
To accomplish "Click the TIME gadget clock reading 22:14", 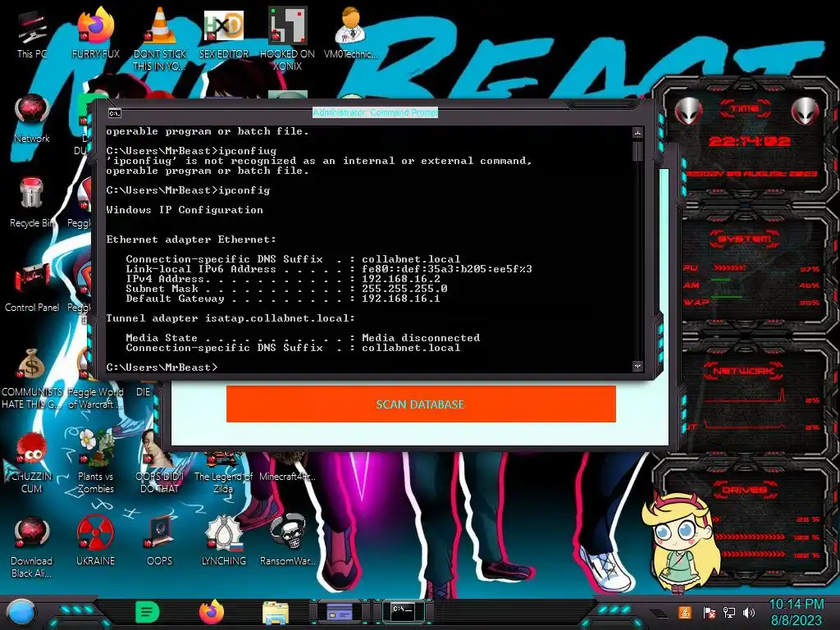I will (x=749, y=141).
